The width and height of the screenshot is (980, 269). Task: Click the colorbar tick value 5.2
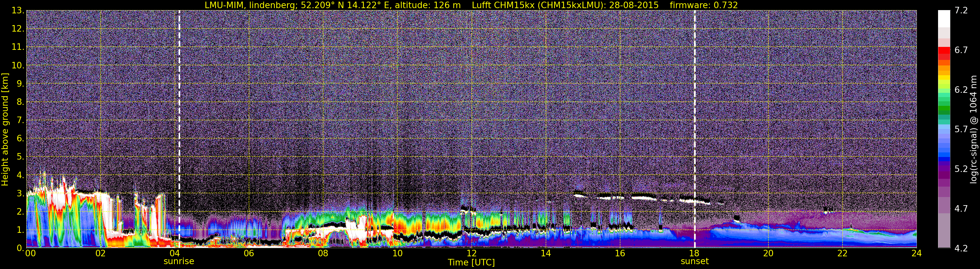coord(961,169)
